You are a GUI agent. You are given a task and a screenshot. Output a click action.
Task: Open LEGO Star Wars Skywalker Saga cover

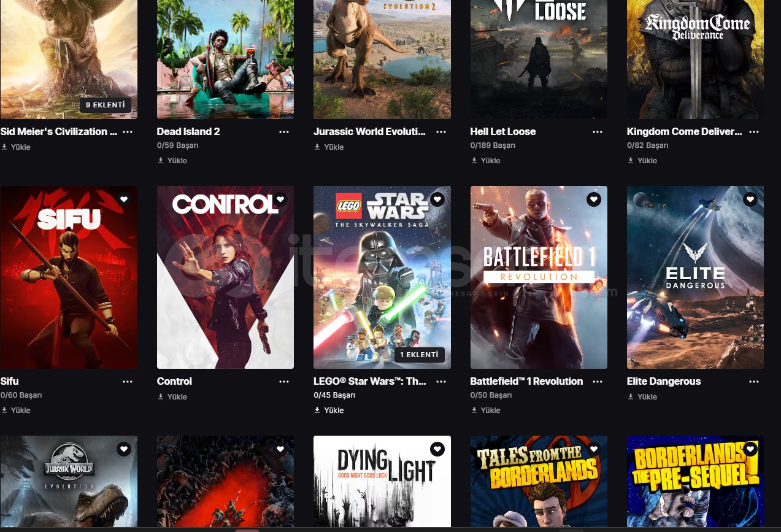point(382,277)
